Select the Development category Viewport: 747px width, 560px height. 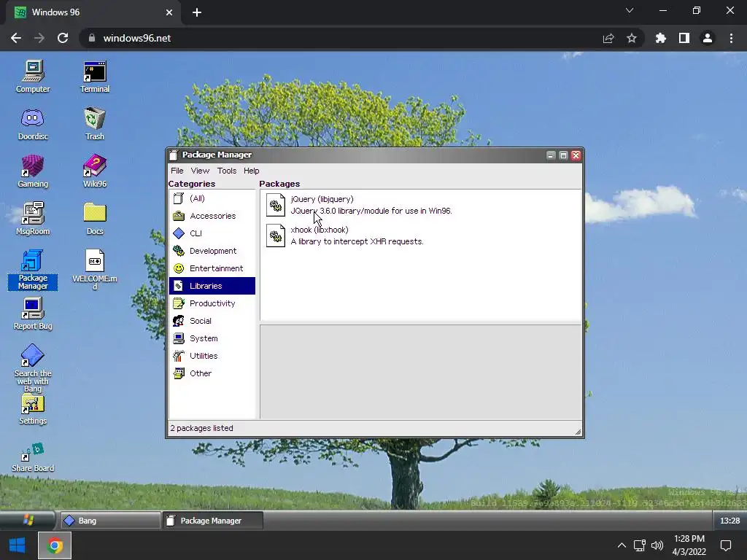pos(212,251)
